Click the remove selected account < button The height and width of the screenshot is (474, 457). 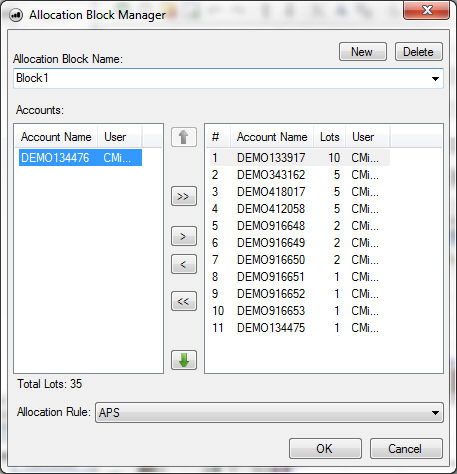184,264
